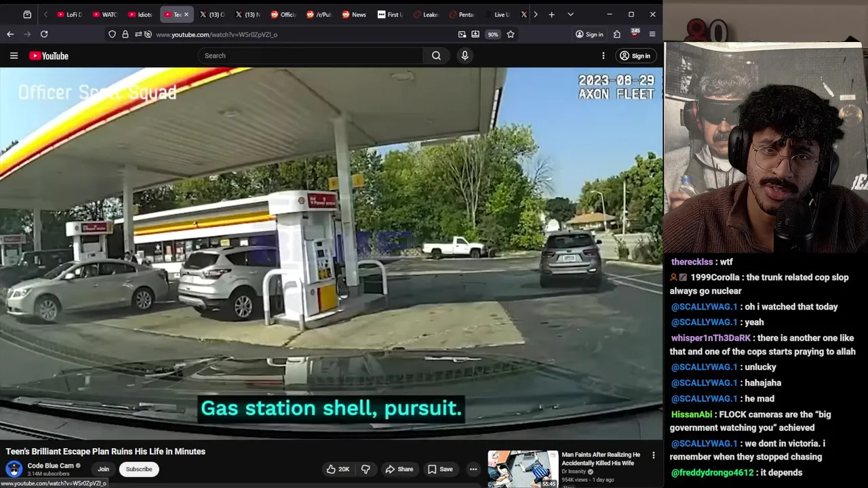Focus the YouTube Search field
This screenshot has width=868, height=488.
[311, 56]
